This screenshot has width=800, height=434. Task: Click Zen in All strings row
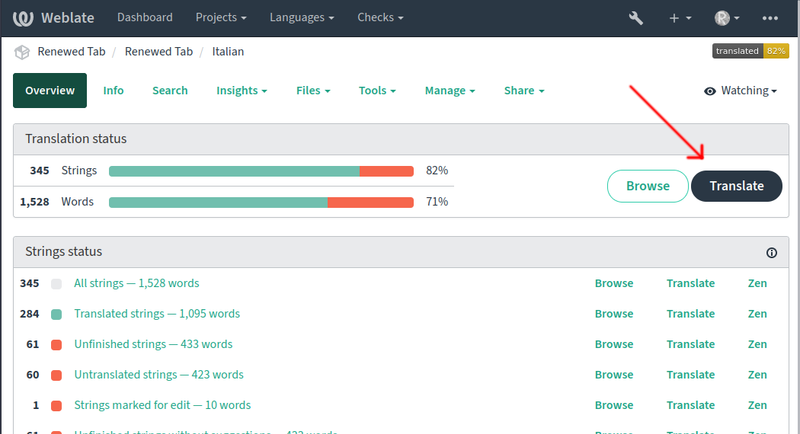point(758,283)
